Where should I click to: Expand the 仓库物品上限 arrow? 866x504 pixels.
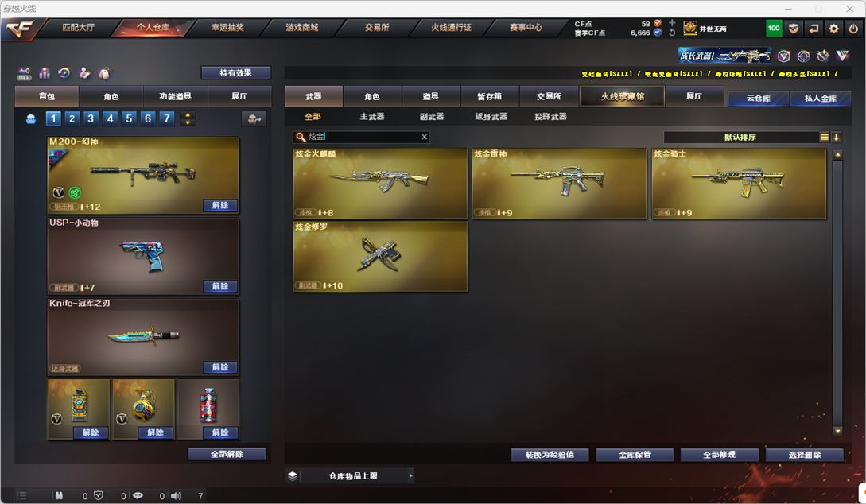(410, 476)
